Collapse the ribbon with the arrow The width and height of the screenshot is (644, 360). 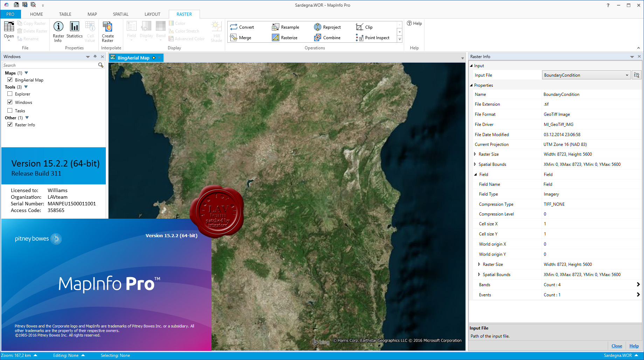pyautogui.click(x=638, y=48)
